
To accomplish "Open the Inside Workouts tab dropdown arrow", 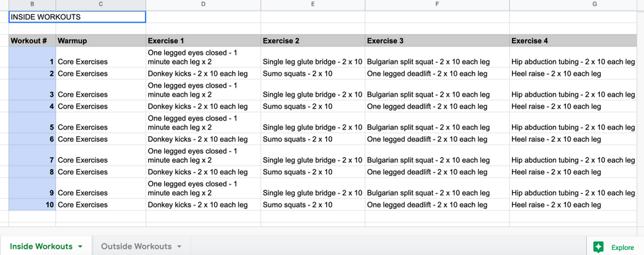I will click(x=80, y=247).
